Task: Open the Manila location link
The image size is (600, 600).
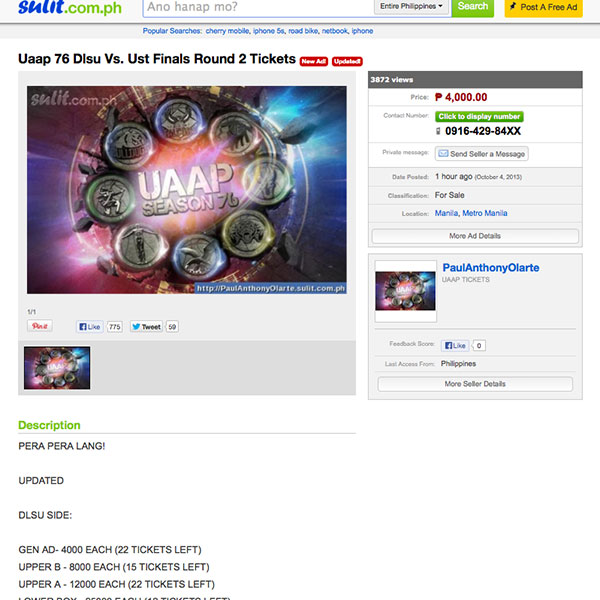Action: point(446,213)
